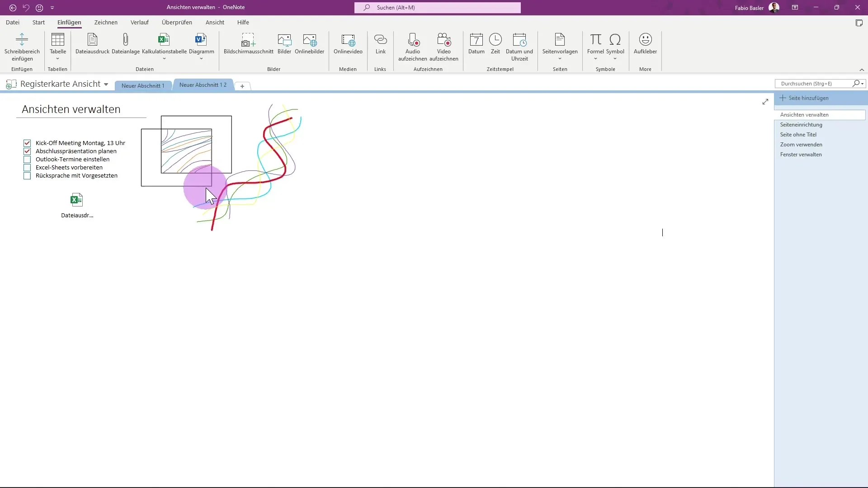
Task: Insert an Onlinevideo
Action: click(x=348, y=44)
